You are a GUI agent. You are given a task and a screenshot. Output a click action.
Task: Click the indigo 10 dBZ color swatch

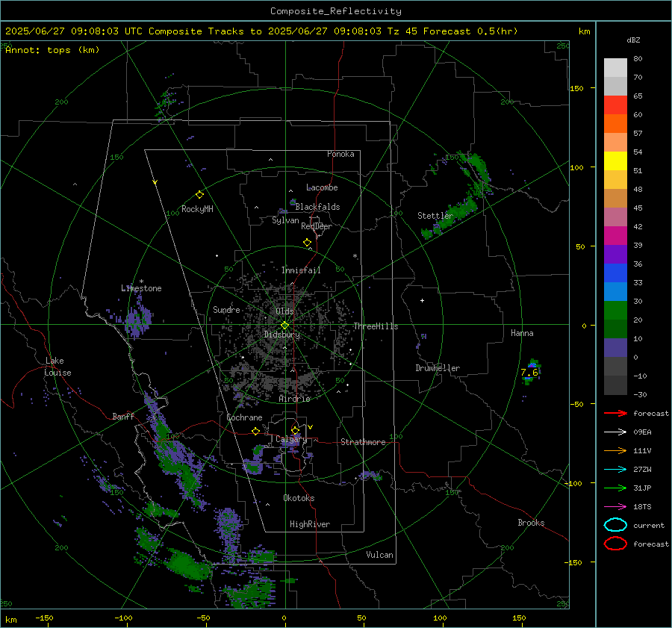click(x=615, y=348)
